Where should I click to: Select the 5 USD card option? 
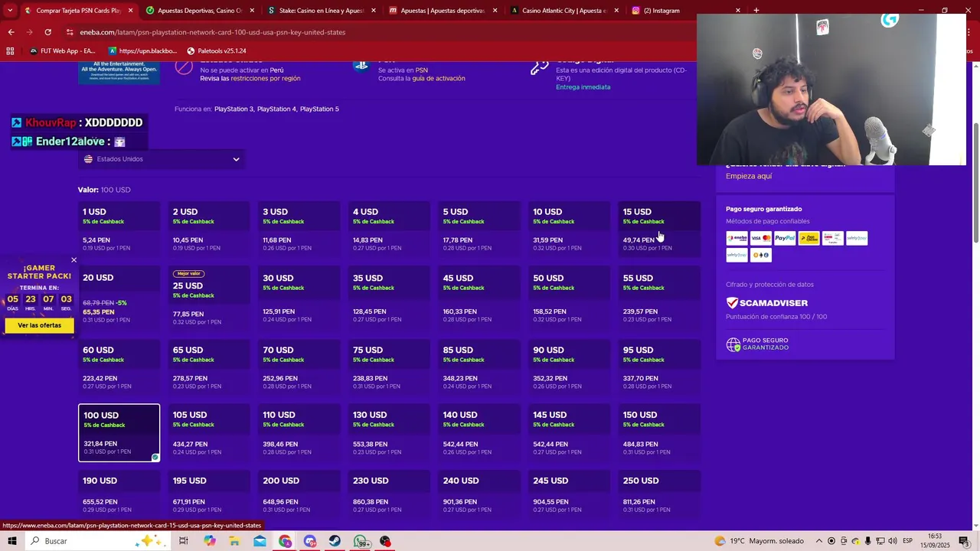[x=479, y=229]
